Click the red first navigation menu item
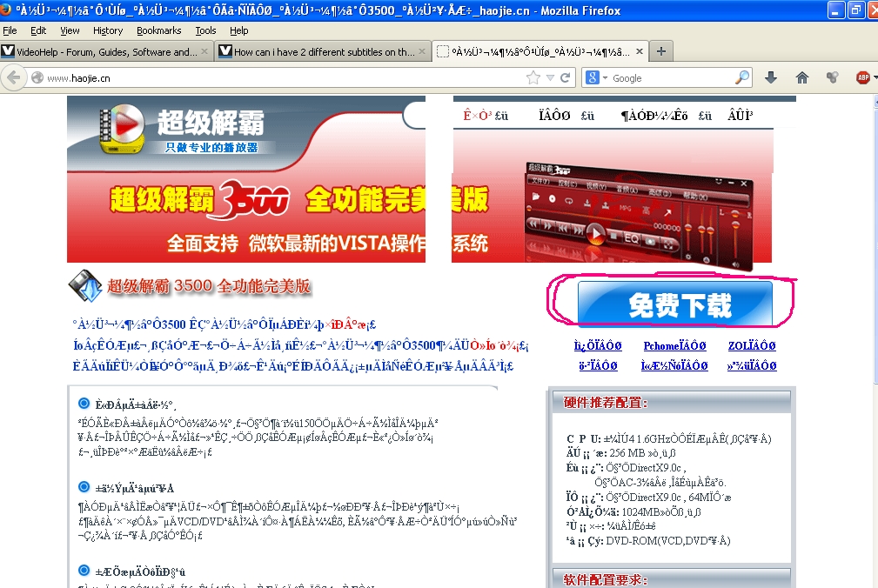This screenshot has height=588, width=878. click(478, 116)
